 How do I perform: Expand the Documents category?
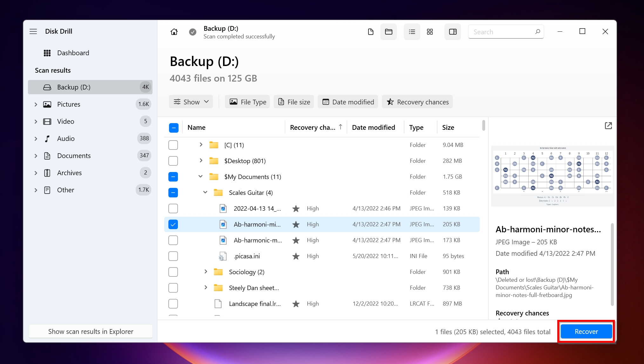[36, 156]
